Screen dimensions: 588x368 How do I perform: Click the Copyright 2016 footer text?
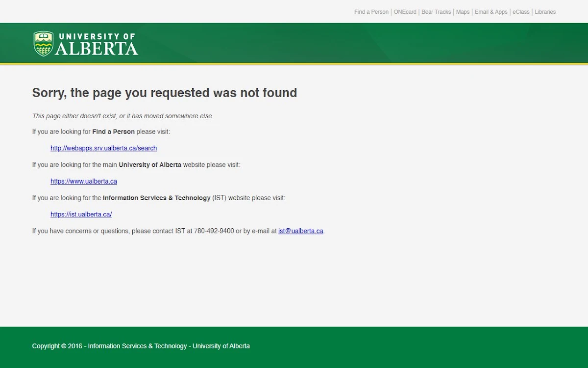point(141,346)
